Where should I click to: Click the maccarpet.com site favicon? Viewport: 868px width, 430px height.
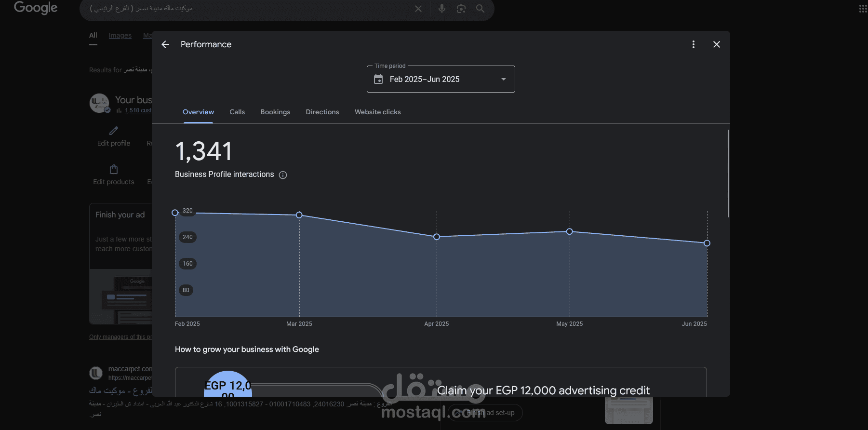[96, 373]
